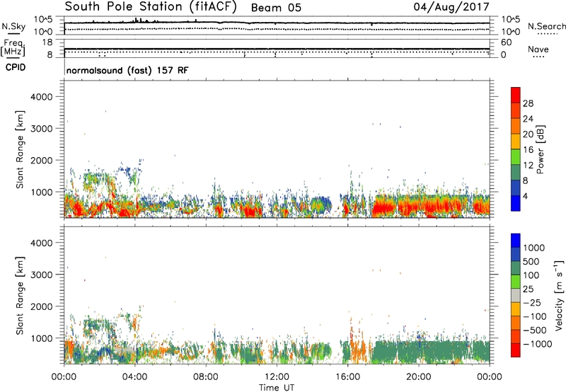
Task: Click the 18 tick on frequency axis
Action: (x=47, y=42)
